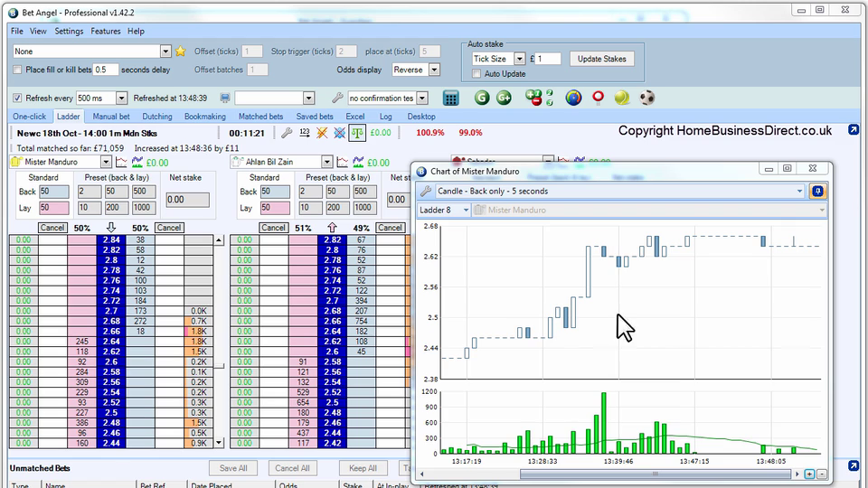Screen dimensions: 868x488
Task: Open the Mister Manduro selection dropdown
Action: click(x=106, y=162)
